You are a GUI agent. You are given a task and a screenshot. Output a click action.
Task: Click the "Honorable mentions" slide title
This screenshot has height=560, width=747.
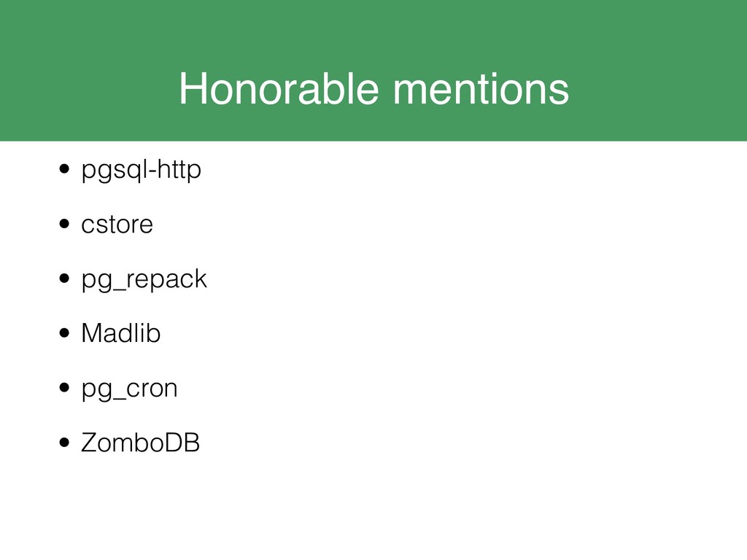[x=374, y=88]
